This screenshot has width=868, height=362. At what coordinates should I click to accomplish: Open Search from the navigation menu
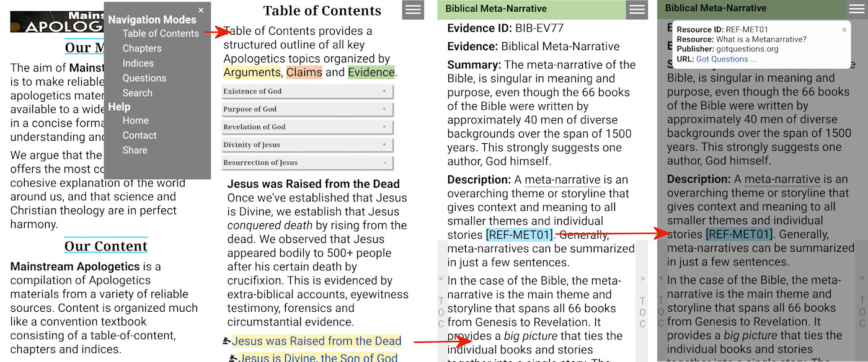[x=137, y=93]
